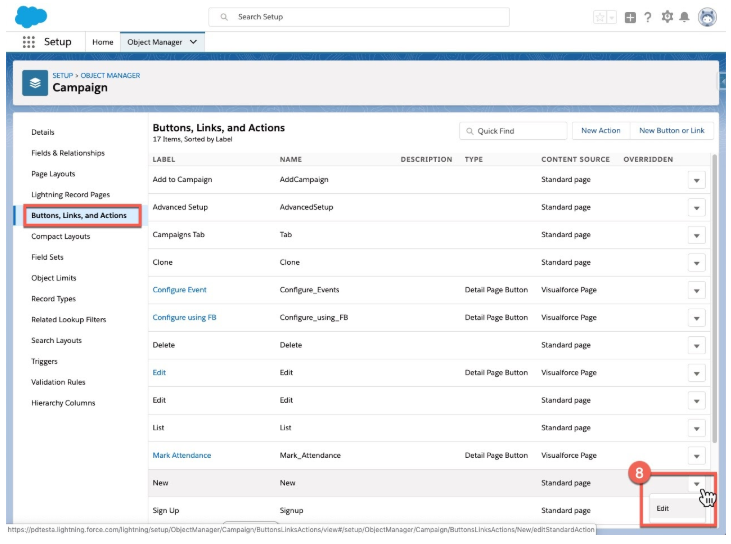Open the user profile avatar
731x544 pixels.
[x=707, y=17]
